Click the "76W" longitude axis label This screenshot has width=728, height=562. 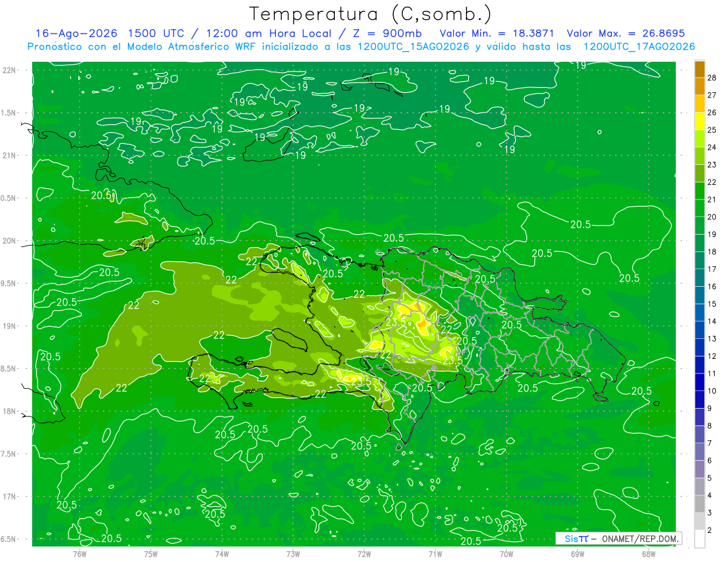click(x=79, y=554)
